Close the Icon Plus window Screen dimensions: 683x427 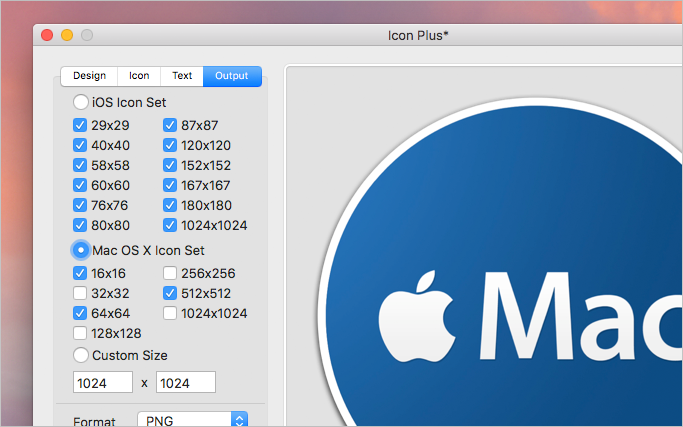[47, 35]
